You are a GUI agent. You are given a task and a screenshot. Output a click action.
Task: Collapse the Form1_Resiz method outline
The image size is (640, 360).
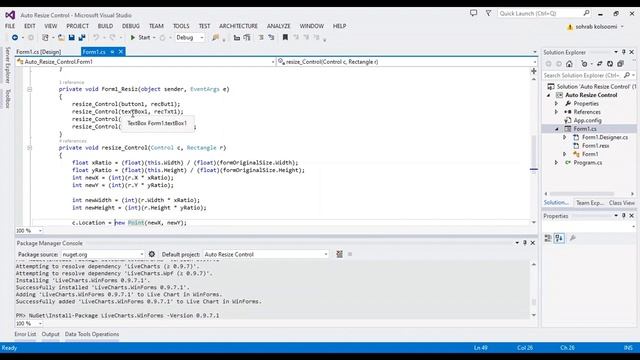[29, 89]
